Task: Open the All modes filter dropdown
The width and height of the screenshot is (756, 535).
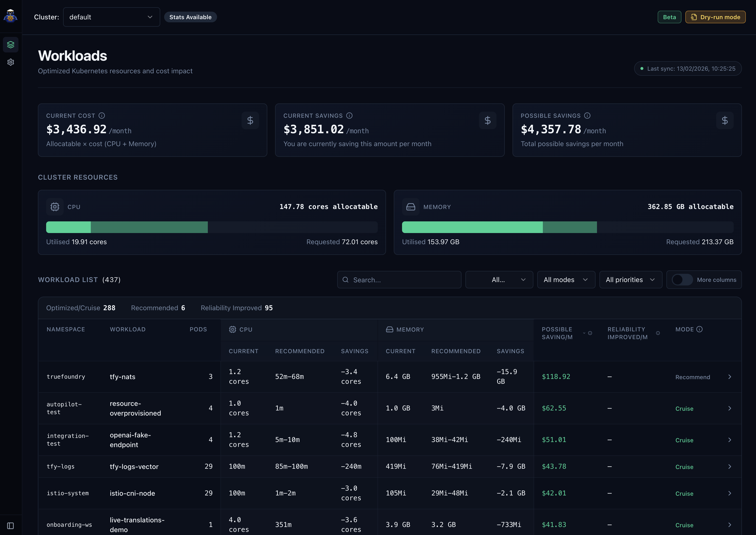Action: click(x=566, y=280)
